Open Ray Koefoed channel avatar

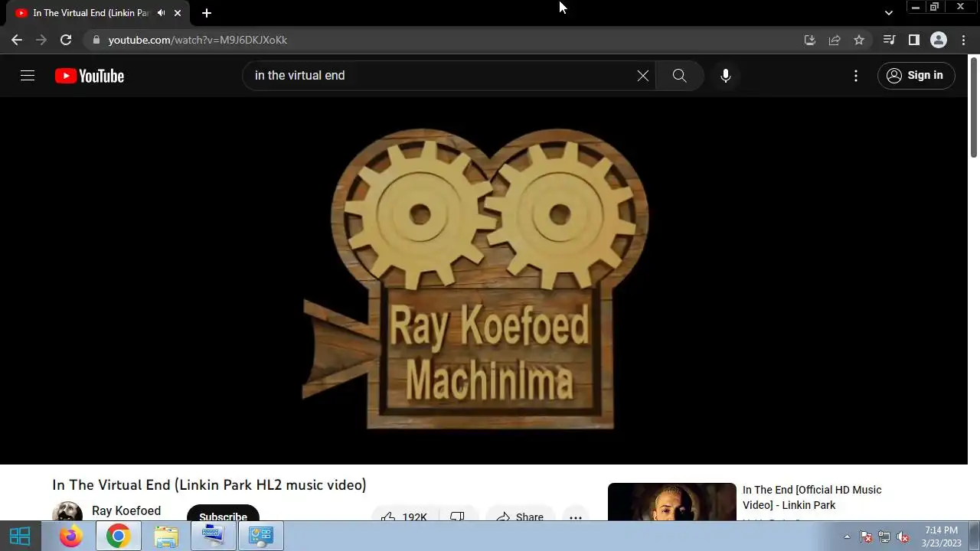[67, 512]
